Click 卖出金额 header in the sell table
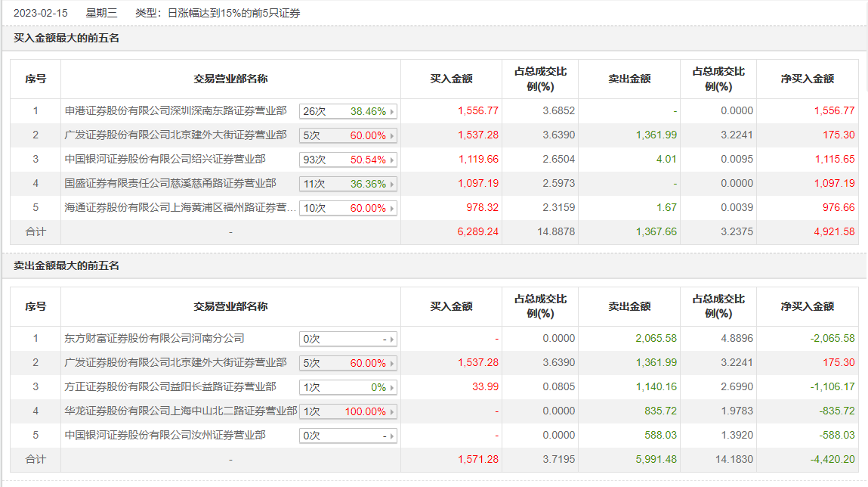Viewport: 868px width, 487px height. [629, 306]
